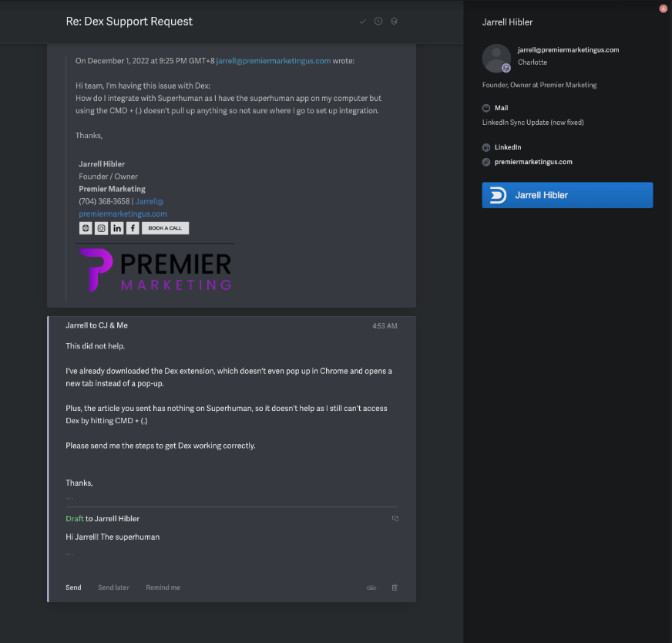The width and height of the screenshot is (672, 643).
Task: Pop out the draft reply icon
Action: (395, 518)
